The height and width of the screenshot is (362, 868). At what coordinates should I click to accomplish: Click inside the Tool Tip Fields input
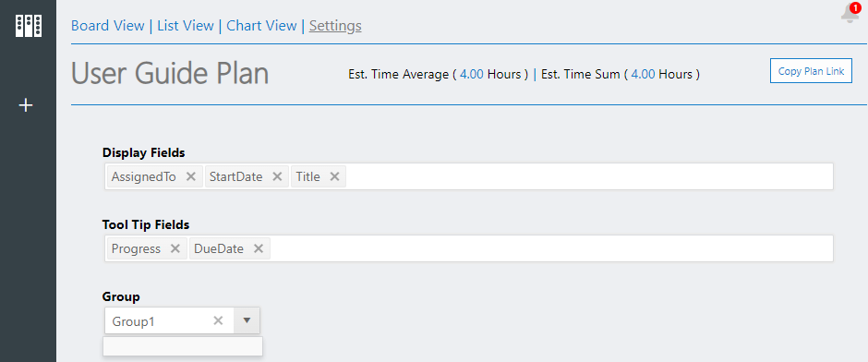[x=550, y=248]
